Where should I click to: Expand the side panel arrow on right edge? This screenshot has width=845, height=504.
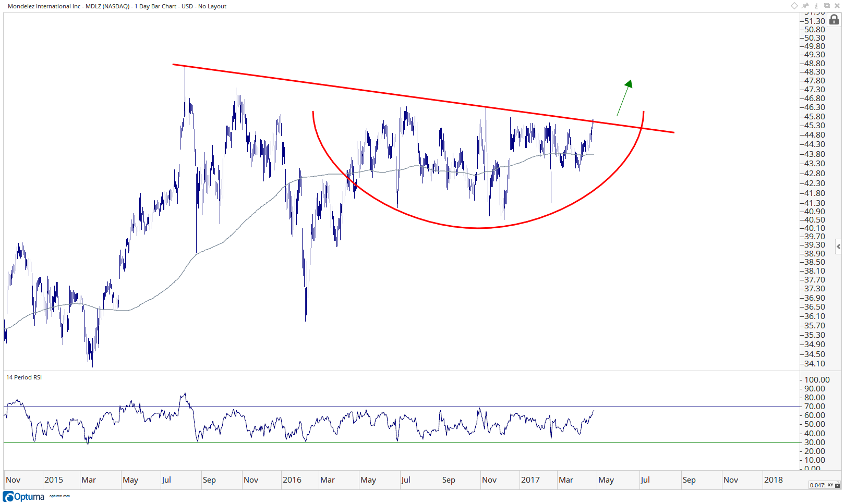tap(838, 247)
